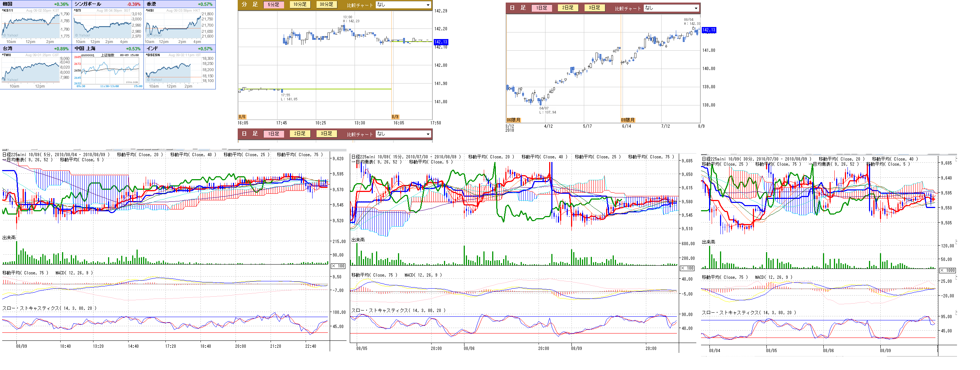Open 比較チャート dropdown in the bar below the 分足 chart
Viewport: 980px width, 370px height.
coord(403,134)
